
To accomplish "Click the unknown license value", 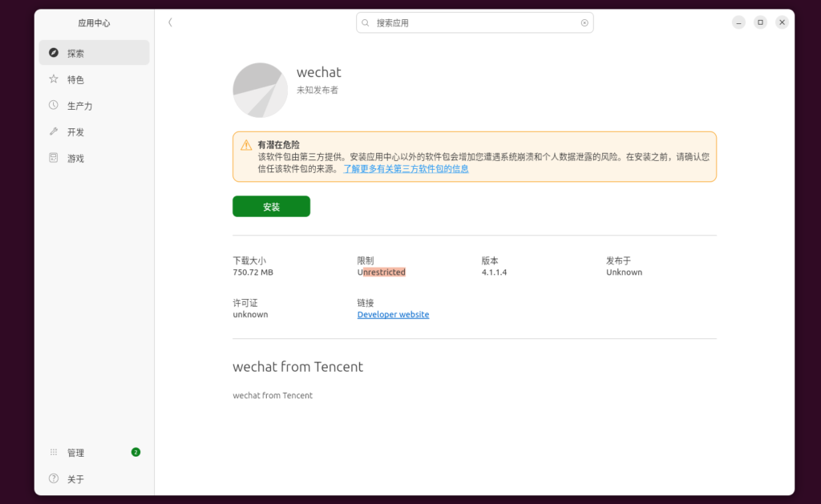I will [250, 315].
